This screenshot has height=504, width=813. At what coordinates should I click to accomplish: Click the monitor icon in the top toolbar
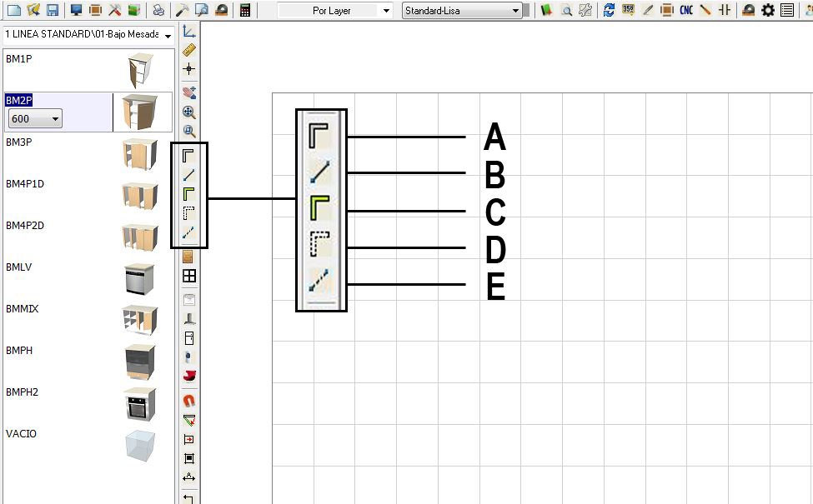(76, 10)
